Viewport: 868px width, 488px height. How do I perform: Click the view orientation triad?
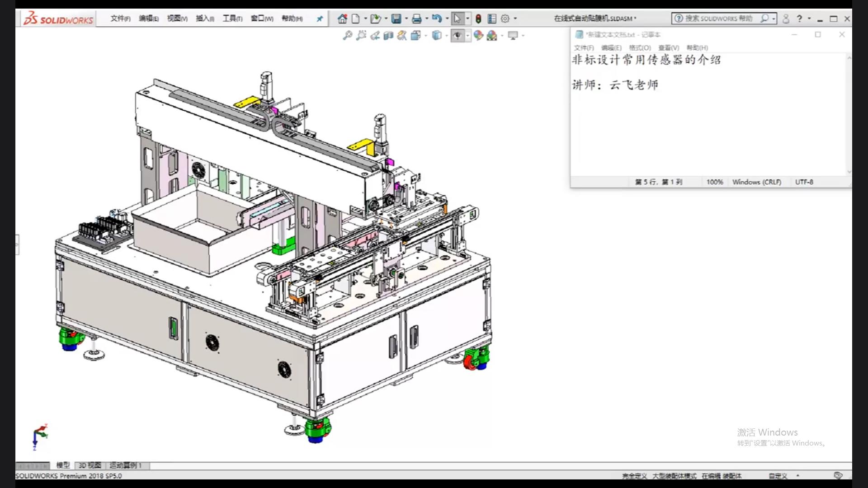pyautogui.click(x=40, y=436)
